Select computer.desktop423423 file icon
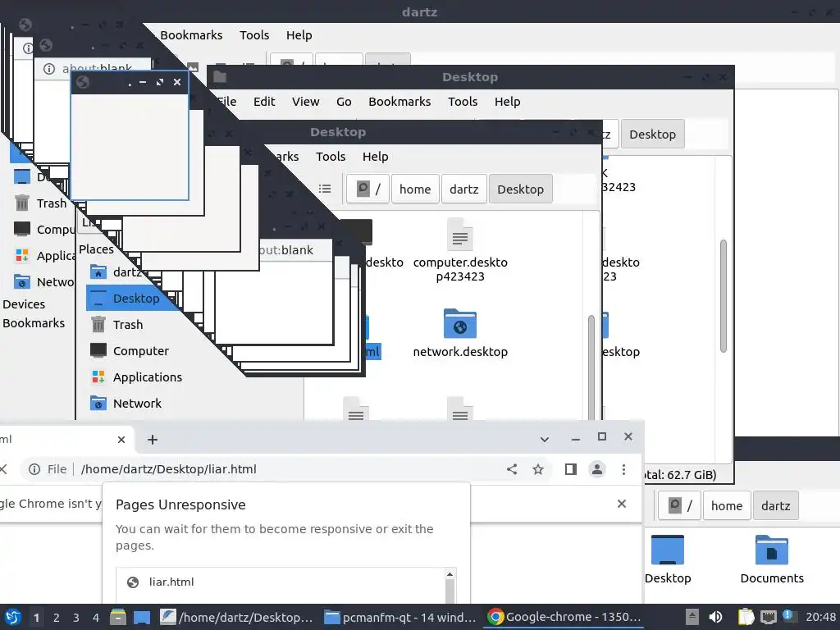The height and width of the screenshot is (630, 840). click(x=460, y=249)
